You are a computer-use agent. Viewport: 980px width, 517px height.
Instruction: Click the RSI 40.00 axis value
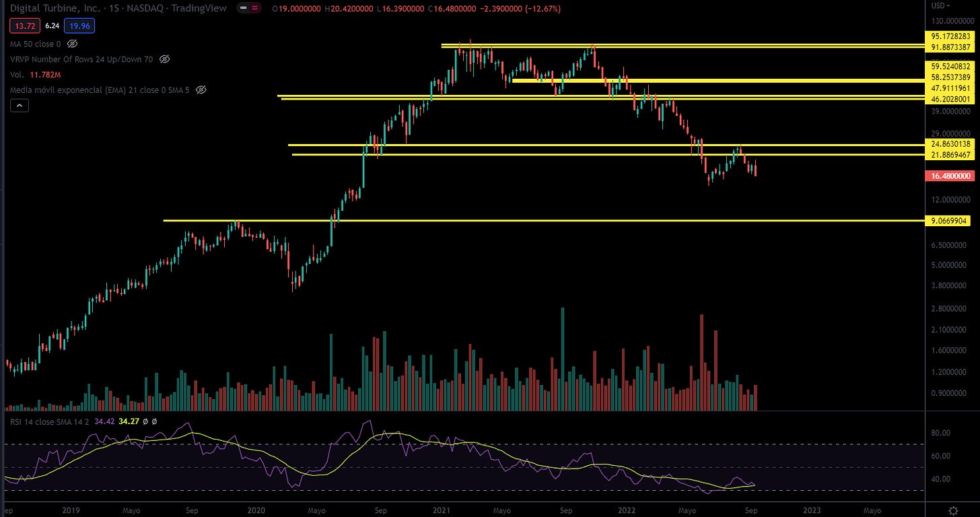click(x=940, y=479)
